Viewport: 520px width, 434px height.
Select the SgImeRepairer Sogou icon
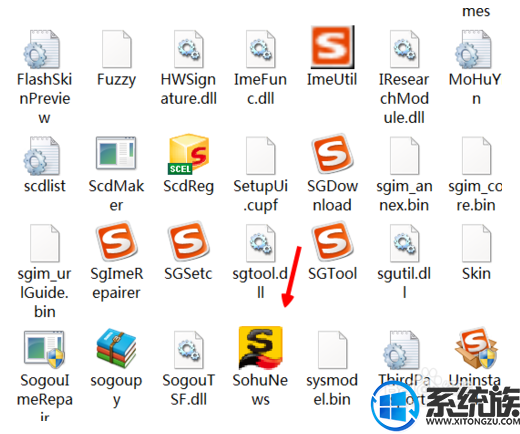(117, 241)
